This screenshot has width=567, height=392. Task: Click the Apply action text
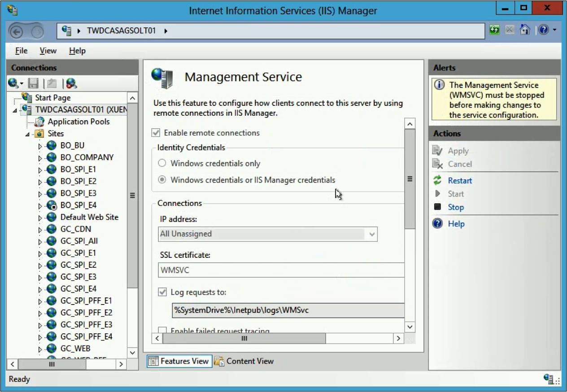pyautogui.click(x=458, y=151)
